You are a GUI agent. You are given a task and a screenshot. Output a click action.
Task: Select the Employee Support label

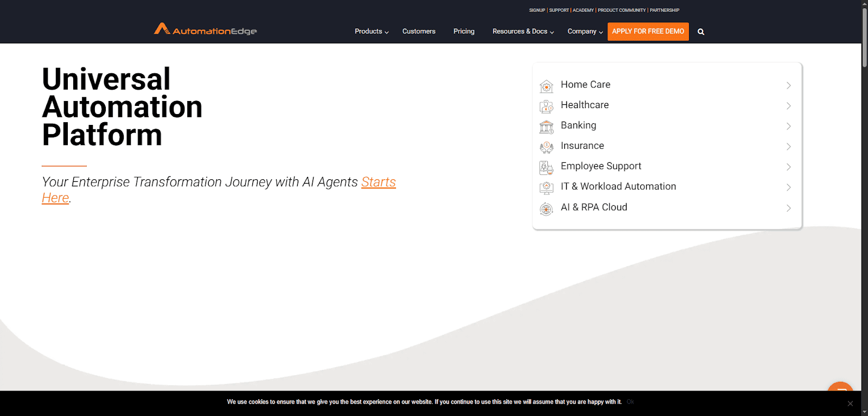click(601, 166)
